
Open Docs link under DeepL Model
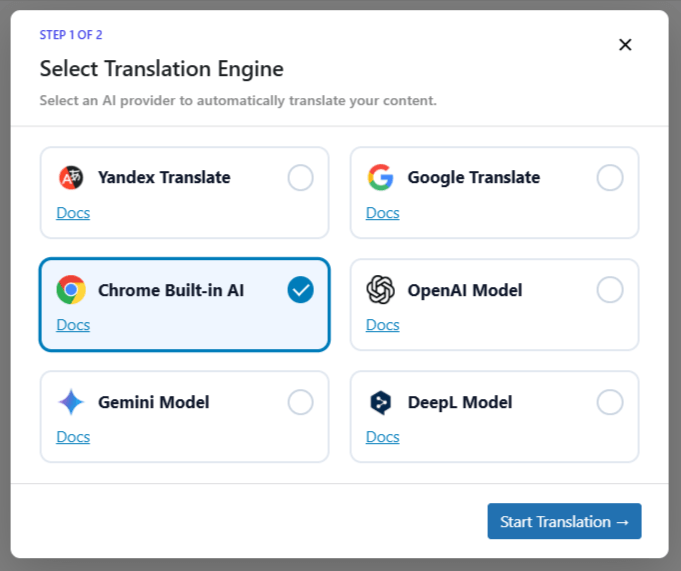[x=383, y=437]
